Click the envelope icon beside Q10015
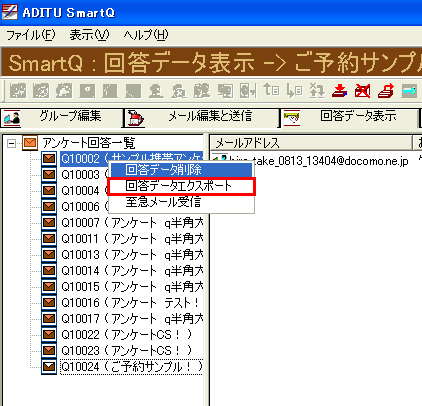 pyautogui.click(x=49, y=286)
